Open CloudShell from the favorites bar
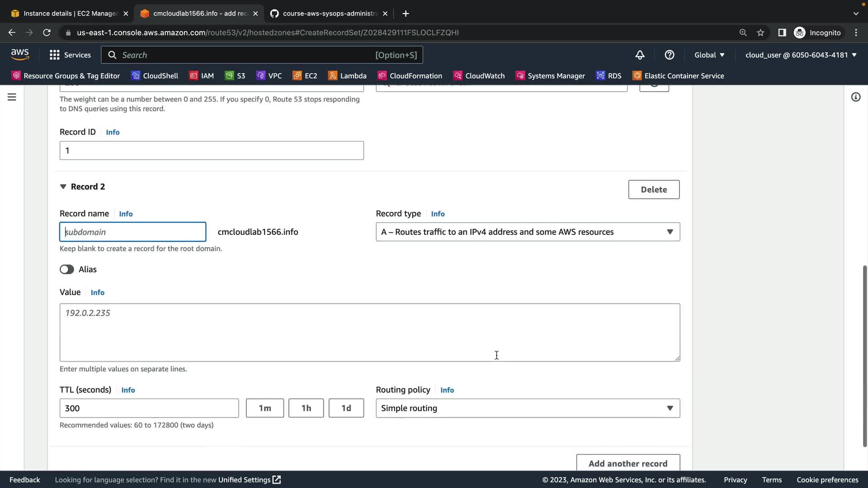 (x=155, y=75)
